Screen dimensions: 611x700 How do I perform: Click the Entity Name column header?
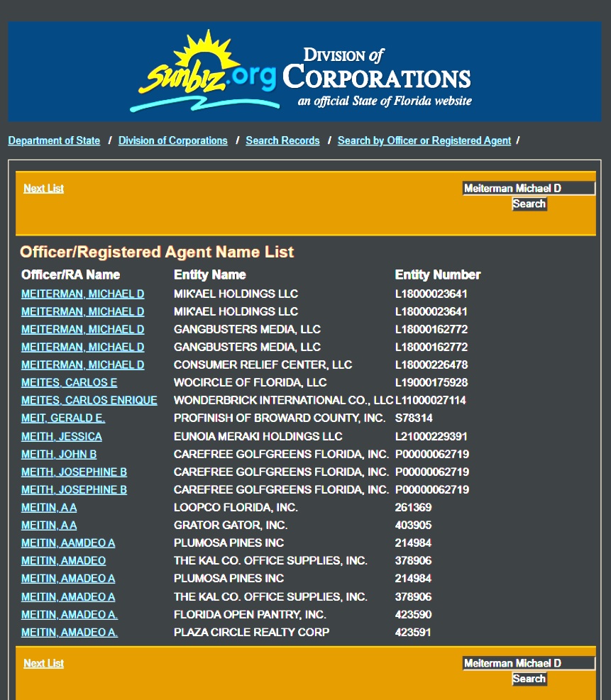pyautogui.click(x=210, y=274)
